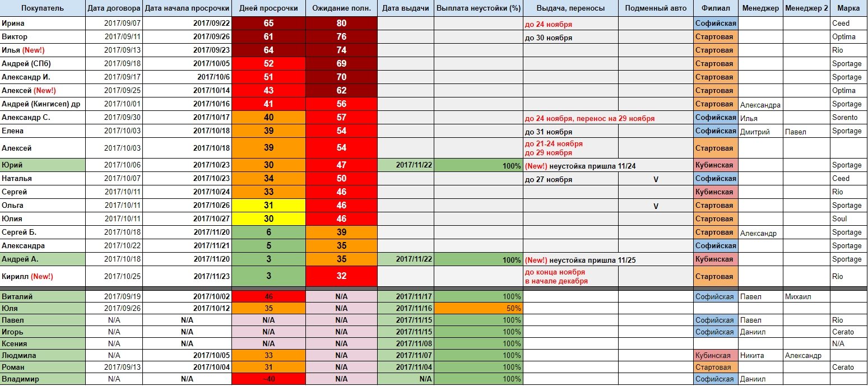The height and width of the screenshot is (386, 868).
Task: Click the manager cell Никита
Action: (760, 356)
